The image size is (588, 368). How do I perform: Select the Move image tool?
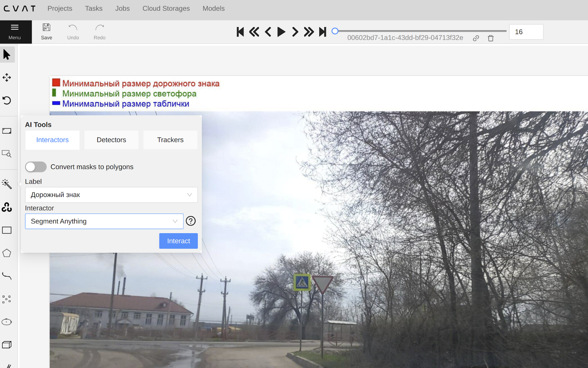[7, 77]
